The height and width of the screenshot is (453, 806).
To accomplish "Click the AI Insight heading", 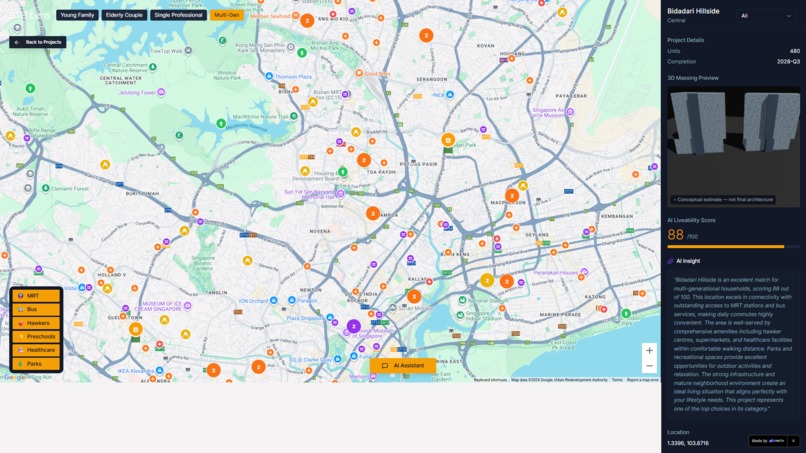I will pos(688,261).
